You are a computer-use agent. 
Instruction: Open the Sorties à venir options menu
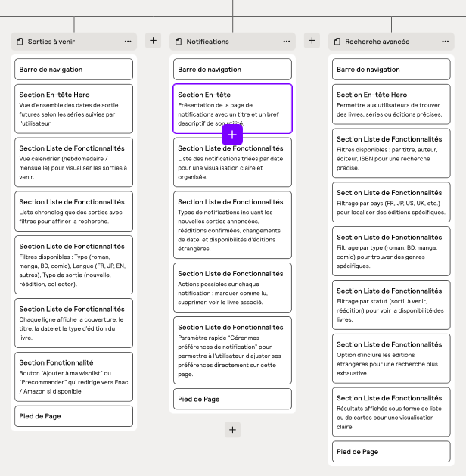click(128, 42)
